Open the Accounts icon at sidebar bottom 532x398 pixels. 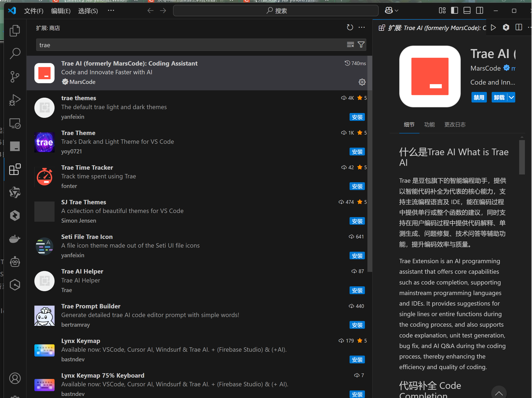click(x=15, y=378)
